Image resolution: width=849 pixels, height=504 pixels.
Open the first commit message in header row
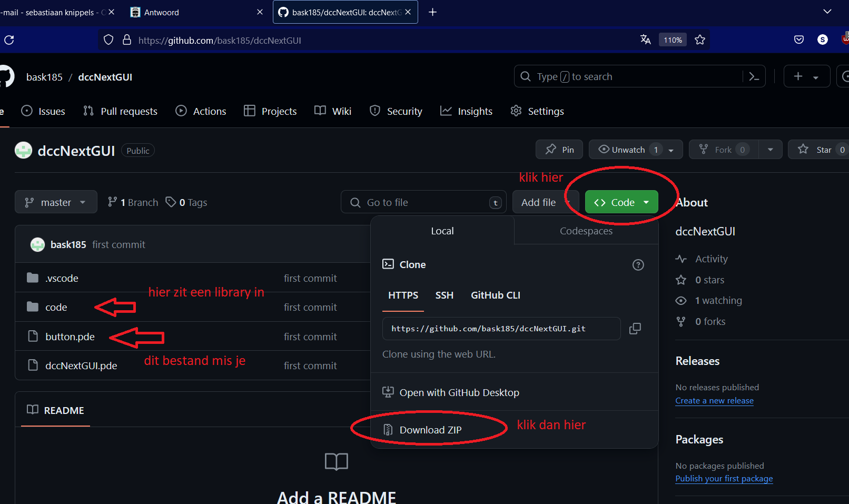[x=119, y=244]
